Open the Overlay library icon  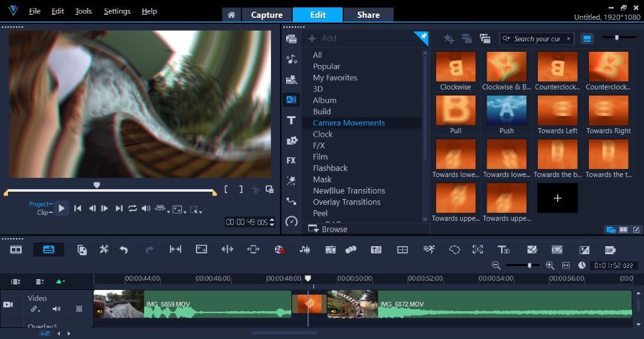click(x=291, y=141)
